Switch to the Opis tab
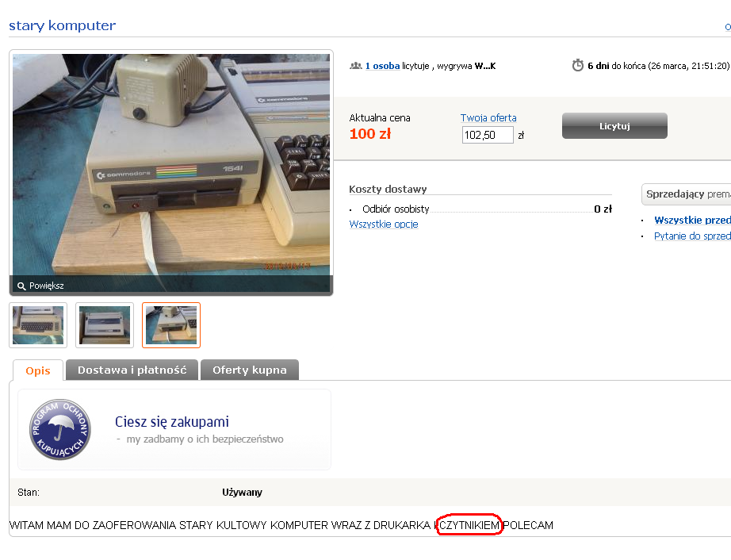The height and width of the screenshot is (560, 731). pyautogui.click(x=38, y=370)
